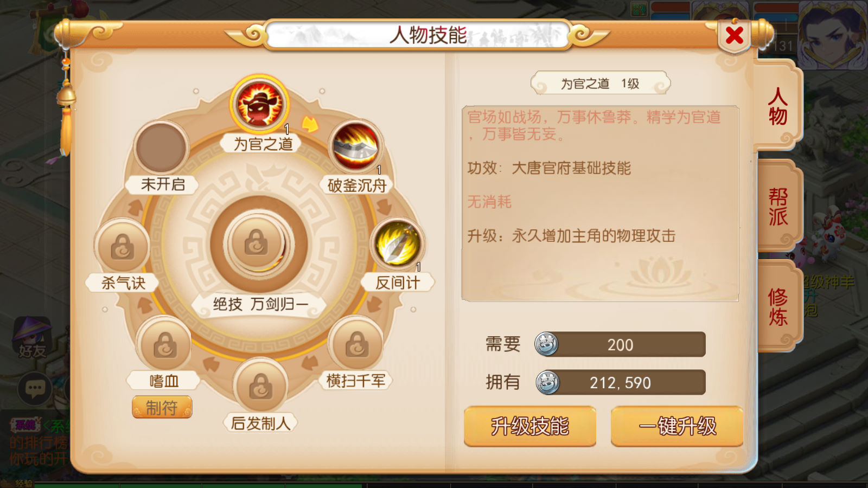Open the chat bubble icon

click(35, 388)
